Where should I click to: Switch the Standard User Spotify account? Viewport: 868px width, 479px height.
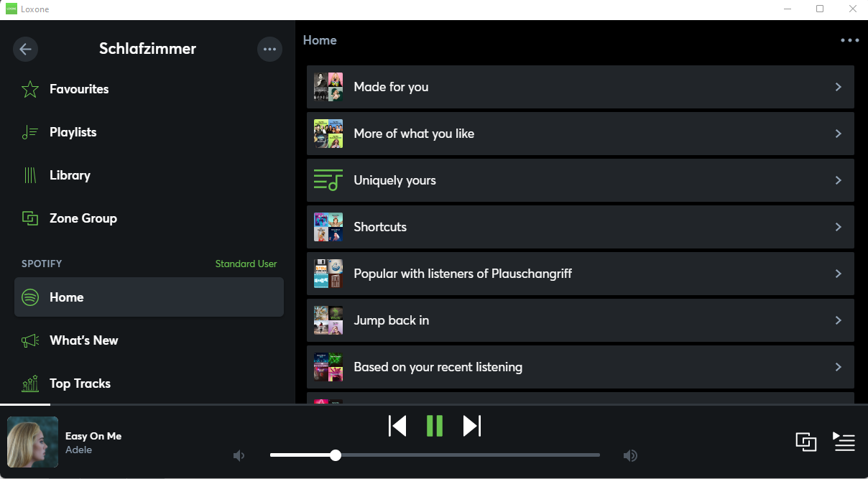click(x=246, y=264)
